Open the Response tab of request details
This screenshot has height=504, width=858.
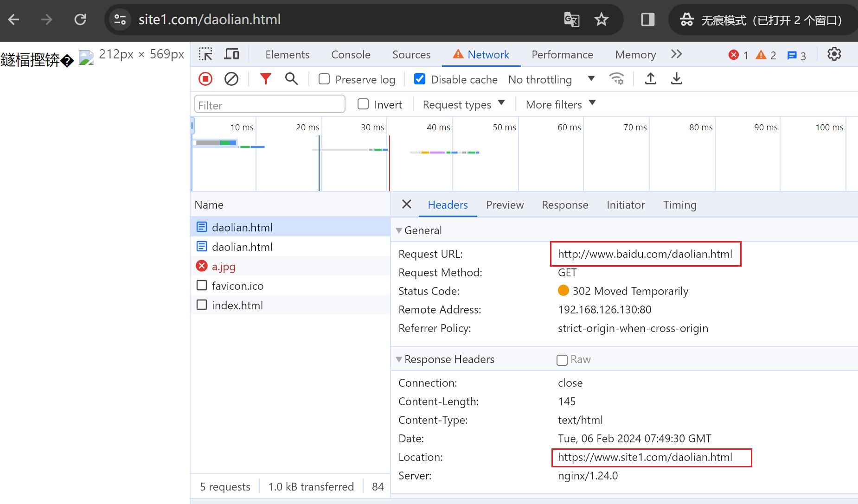(565, 205)
